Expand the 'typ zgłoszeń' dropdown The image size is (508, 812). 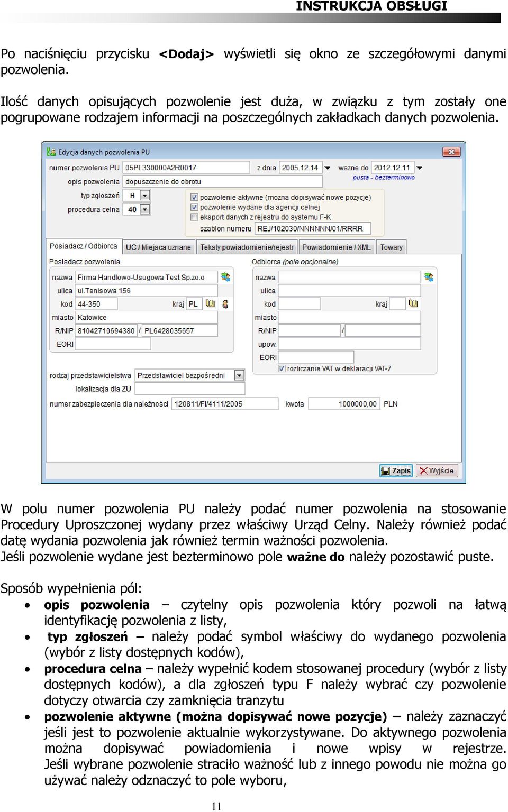145,196
